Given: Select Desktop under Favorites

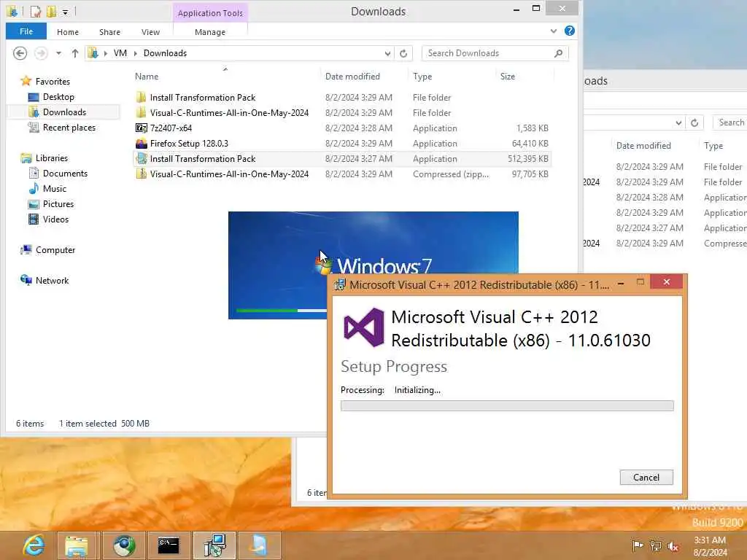Looking at the screenshot, I should 58,97.
